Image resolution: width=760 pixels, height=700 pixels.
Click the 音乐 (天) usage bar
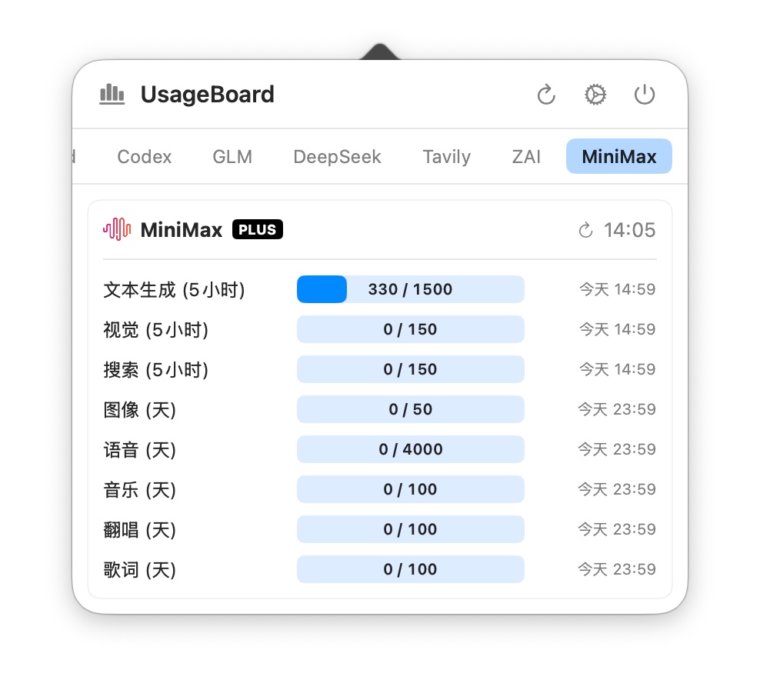point(411,489)
